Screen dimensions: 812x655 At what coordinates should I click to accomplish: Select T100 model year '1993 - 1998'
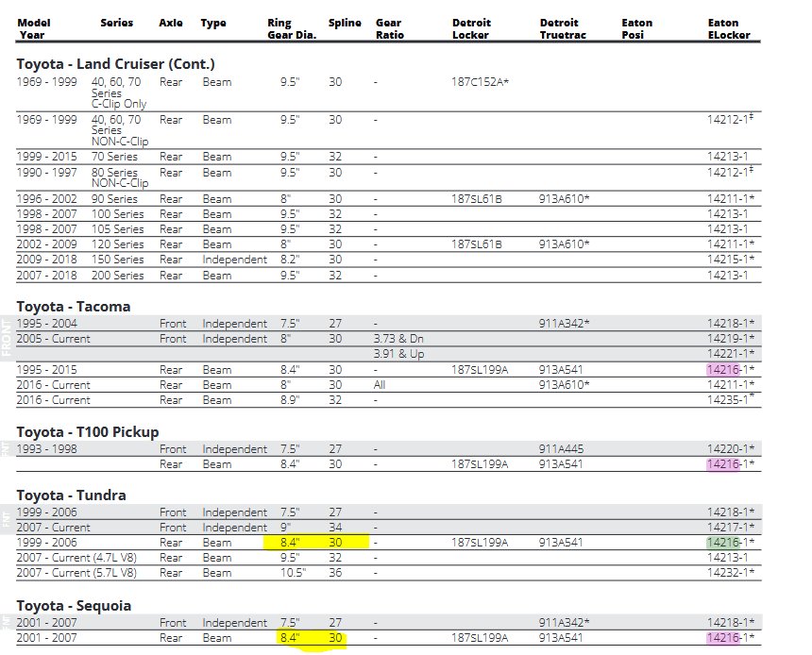coord(46,449)
